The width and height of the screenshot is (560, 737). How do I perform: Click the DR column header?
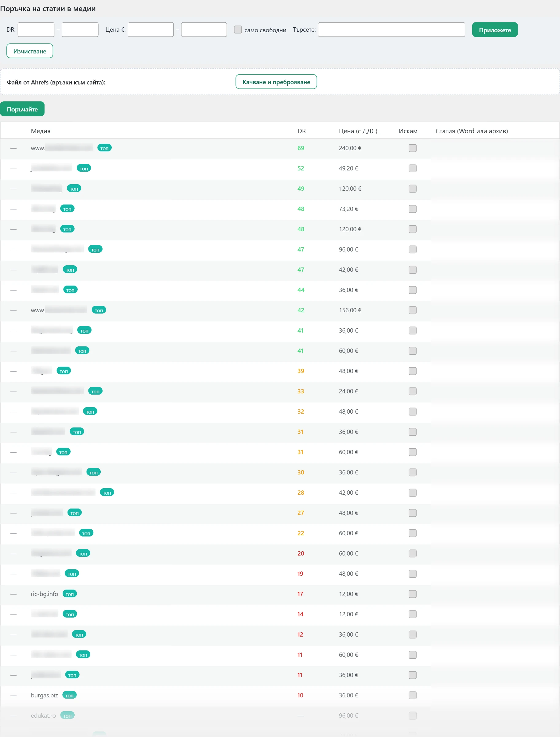pos(302,131)
